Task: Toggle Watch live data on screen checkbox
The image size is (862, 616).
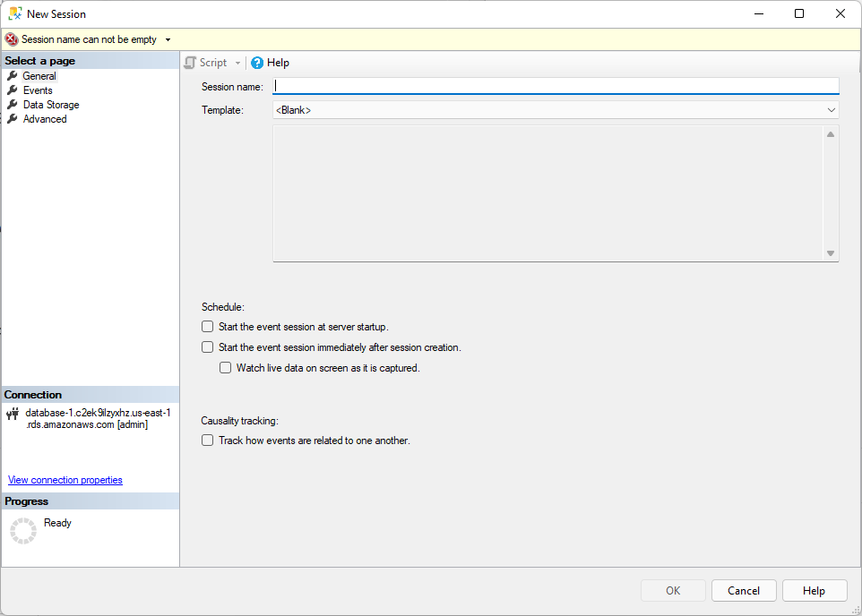Action: pyautogui.click(x=226, y=368)
